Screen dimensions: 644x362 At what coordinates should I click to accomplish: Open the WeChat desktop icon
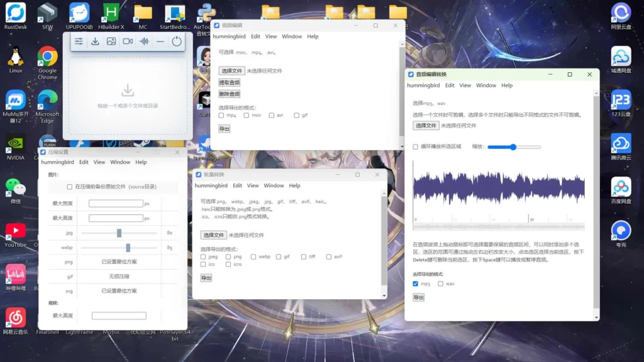tap(16, 191)
